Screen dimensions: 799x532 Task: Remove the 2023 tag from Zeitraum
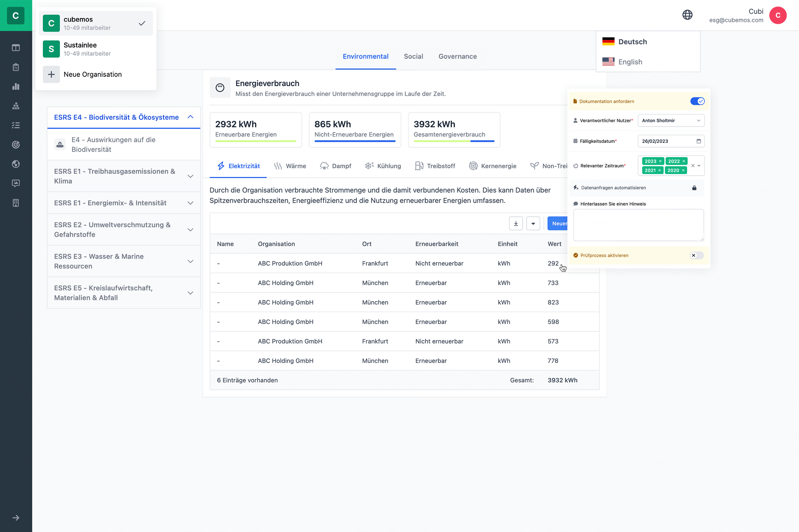[660, 161]
